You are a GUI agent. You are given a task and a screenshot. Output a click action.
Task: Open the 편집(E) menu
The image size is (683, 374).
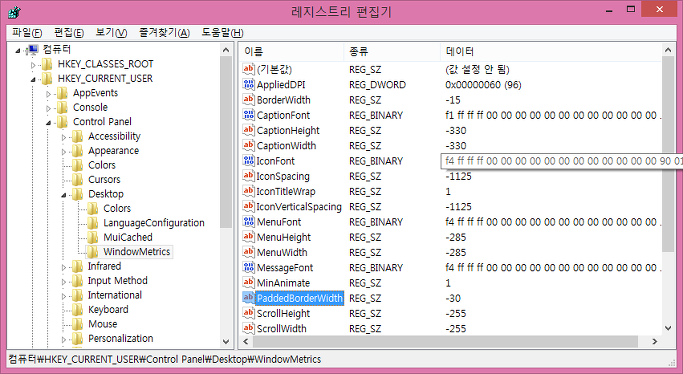[69, 32]
